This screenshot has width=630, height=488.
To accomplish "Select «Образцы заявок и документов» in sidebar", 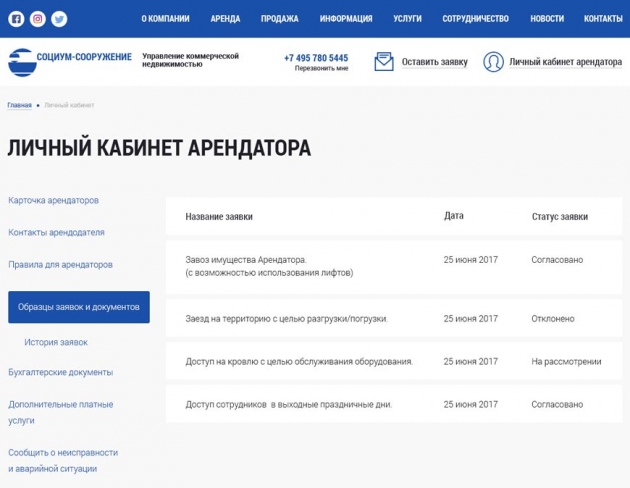I will click(79, 307).
